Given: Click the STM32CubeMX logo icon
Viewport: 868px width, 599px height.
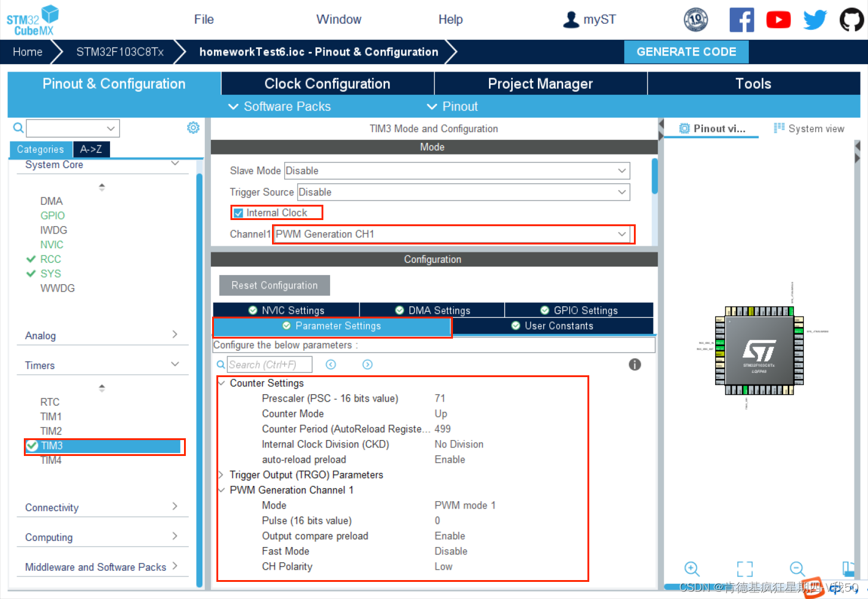Looking at the screenshot, I should pyautogui.click(x=33, y=20).
